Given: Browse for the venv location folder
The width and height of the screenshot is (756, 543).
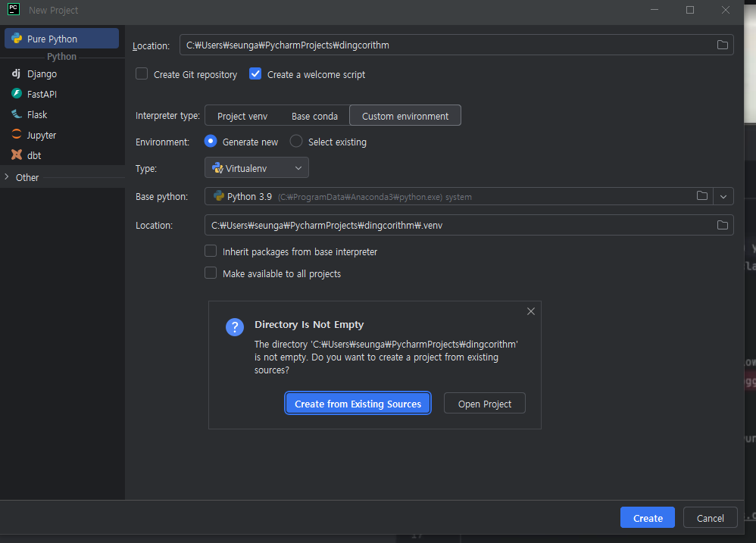Looking at the screenshot, I should tap(722, 225).
